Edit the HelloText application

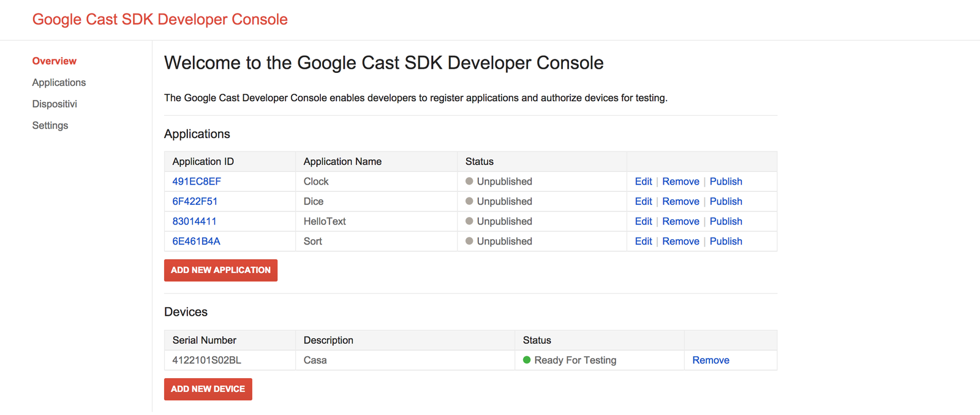tap(643, 221)
